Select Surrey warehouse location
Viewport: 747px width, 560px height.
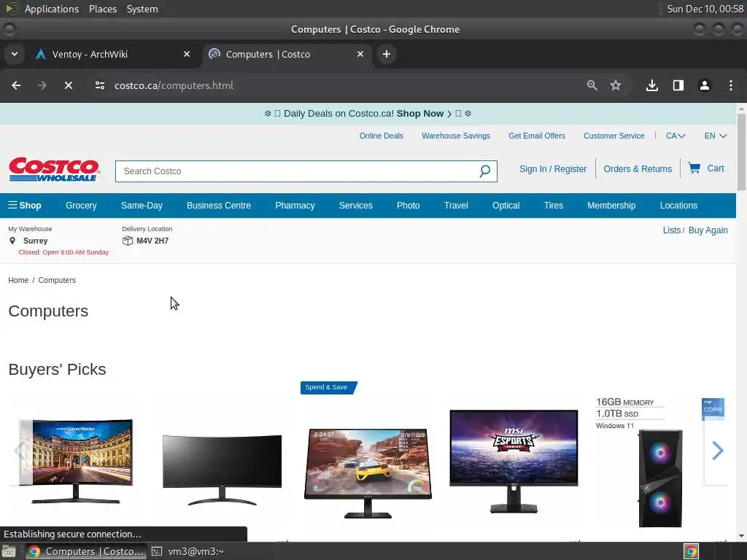(x=35, y=241)
